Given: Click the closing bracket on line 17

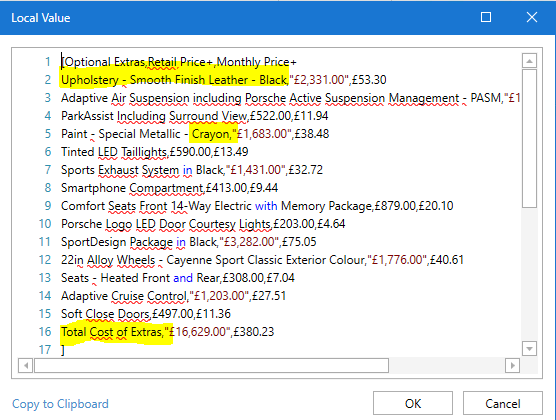Looking at the screenshot, I should pos(63,350).
